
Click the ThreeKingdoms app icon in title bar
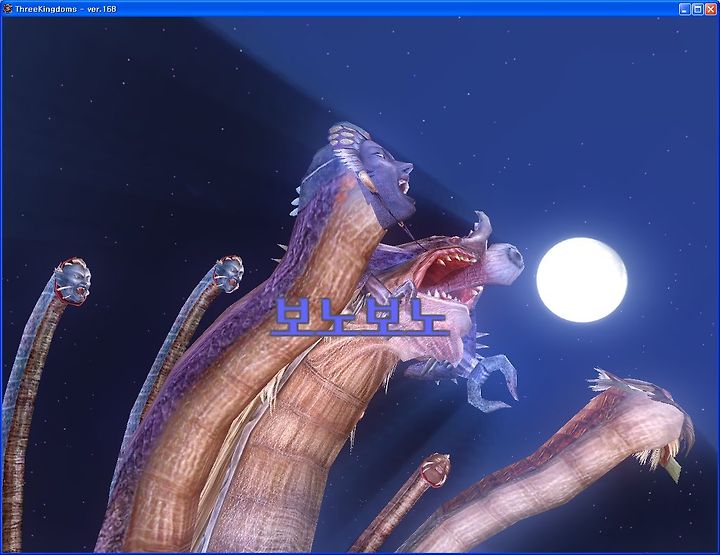point(7,9)
